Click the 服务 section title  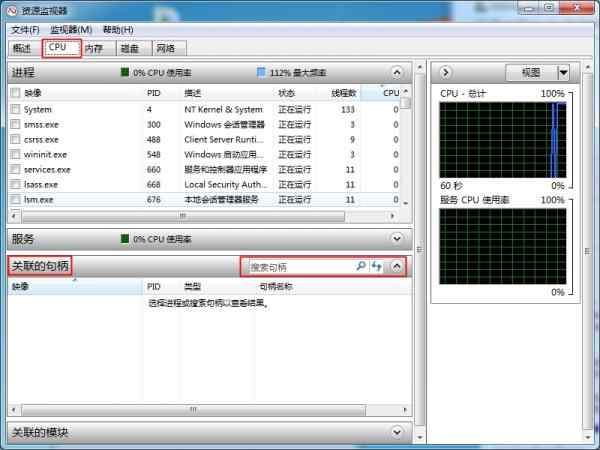point(23,239)
